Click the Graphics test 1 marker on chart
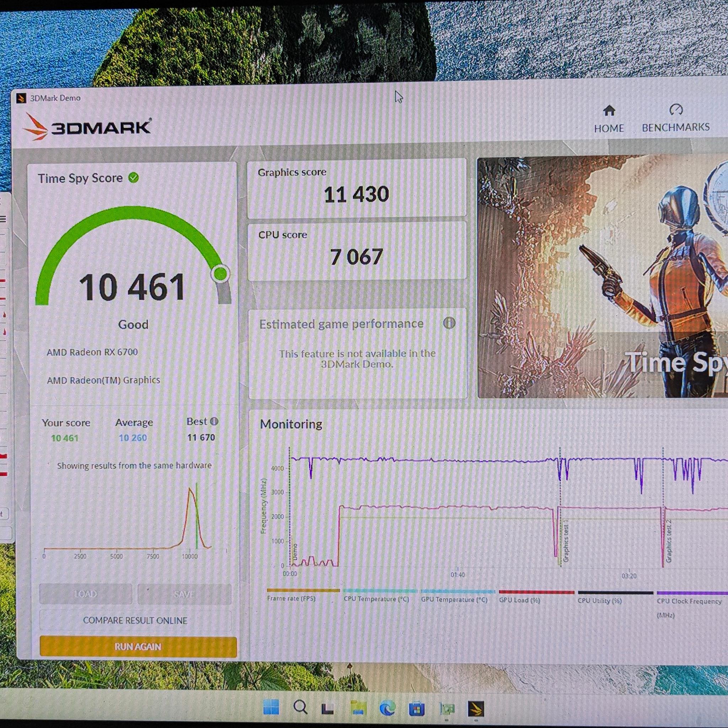The image size is (728, 728). coord(565,541)
